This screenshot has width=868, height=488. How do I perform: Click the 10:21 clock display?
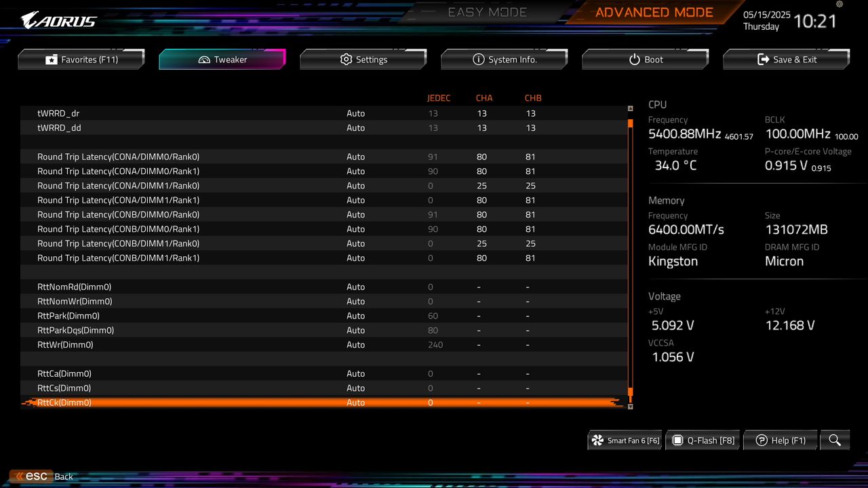[815, 21]
